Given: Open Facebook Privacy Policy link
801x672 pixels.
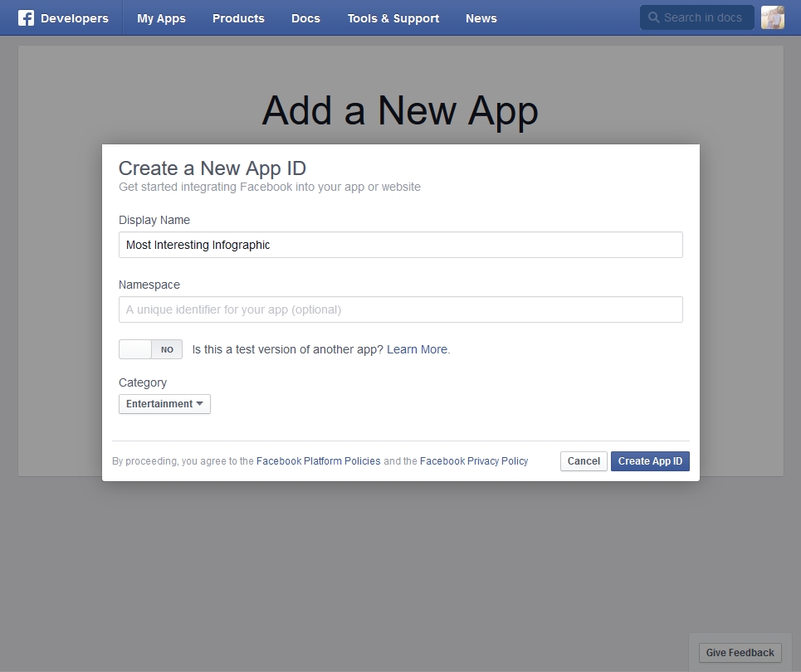Looking at the screenshot, I should [474, 461].
